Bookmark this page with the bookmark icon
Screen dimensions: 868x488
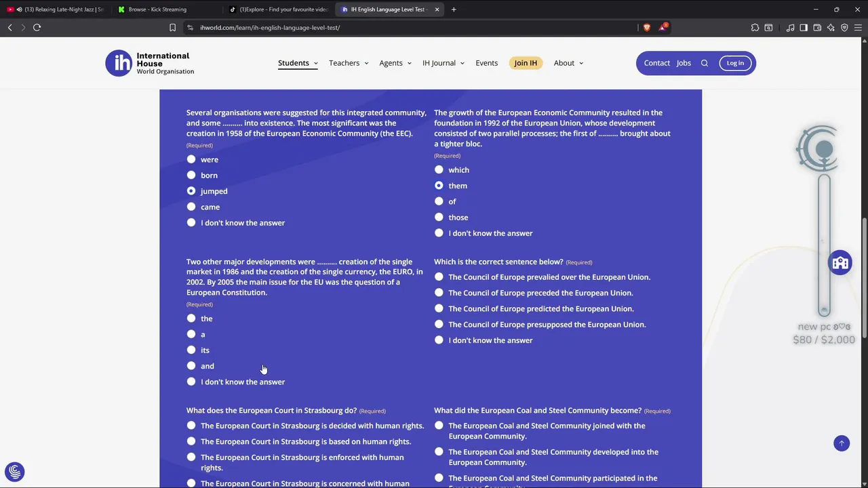point(172,27)
